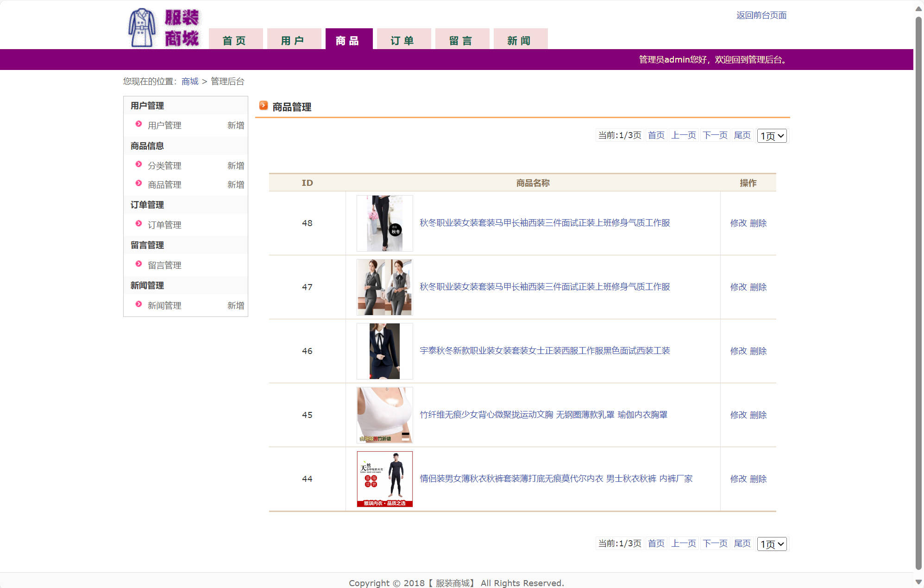Click pink bullet icon next to 订单管理

click(x=138, y=224)
